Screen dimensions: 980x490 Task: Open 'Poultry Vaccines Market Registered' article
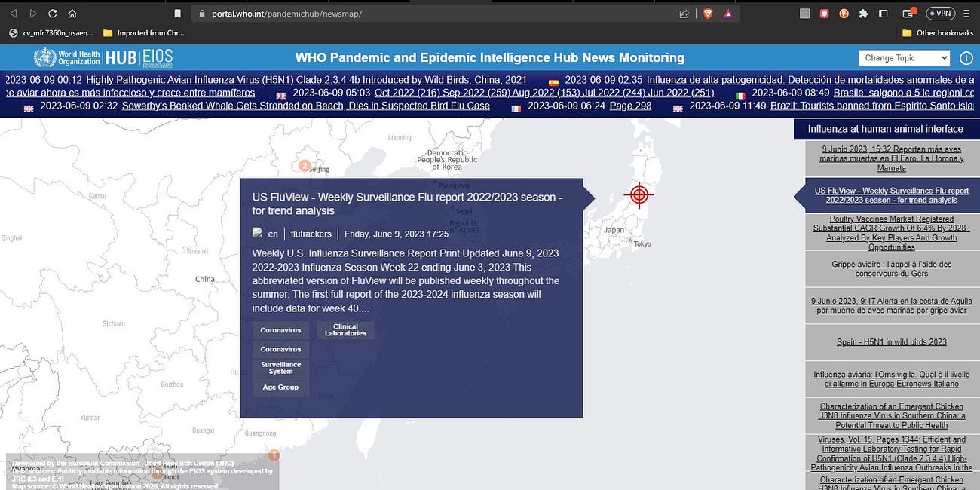(893, 233)
